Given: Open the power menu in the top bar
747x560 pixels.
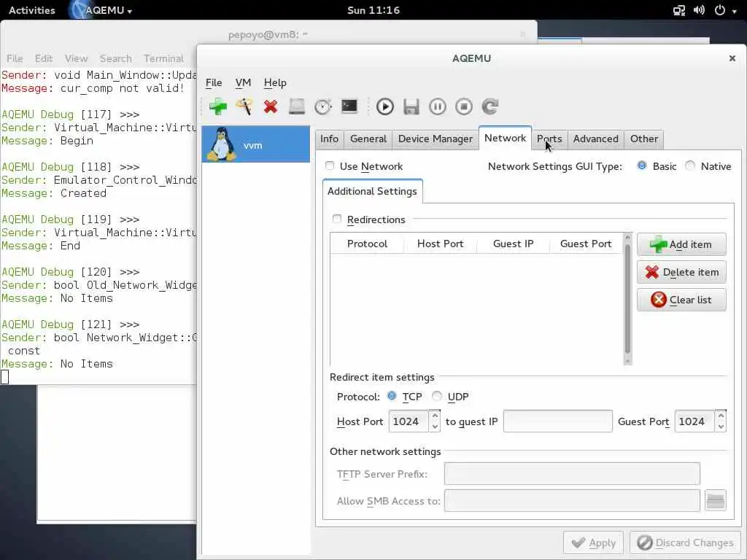Looking at the screenshot, I should coord(725,10).
